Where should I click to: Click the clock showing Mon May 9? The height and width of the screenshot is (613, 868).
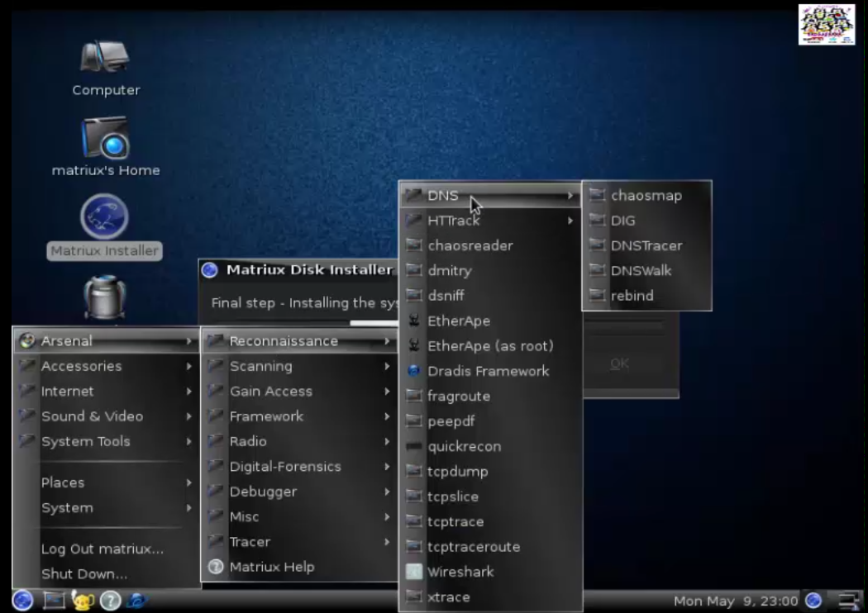[x=736, y=601]
